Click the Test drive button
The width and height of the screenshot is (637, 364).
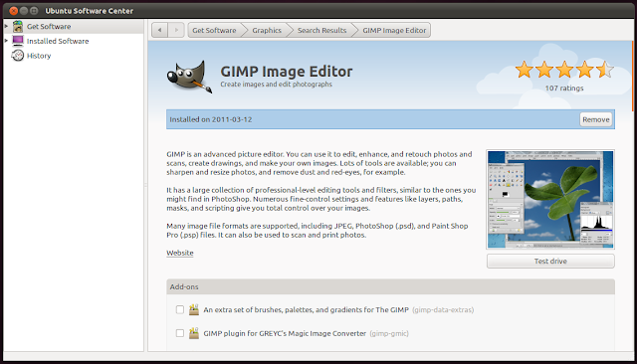[x=550, y=261]
